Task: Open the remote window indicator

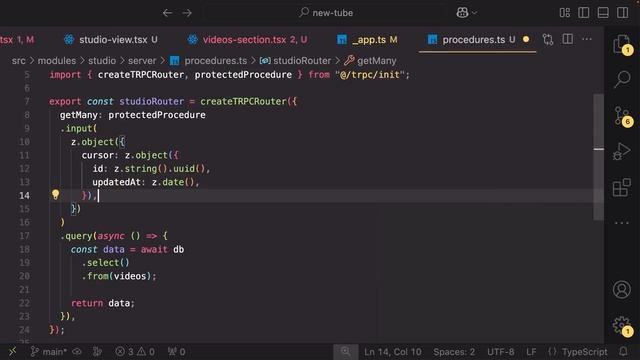Action: tap(12, 351)
